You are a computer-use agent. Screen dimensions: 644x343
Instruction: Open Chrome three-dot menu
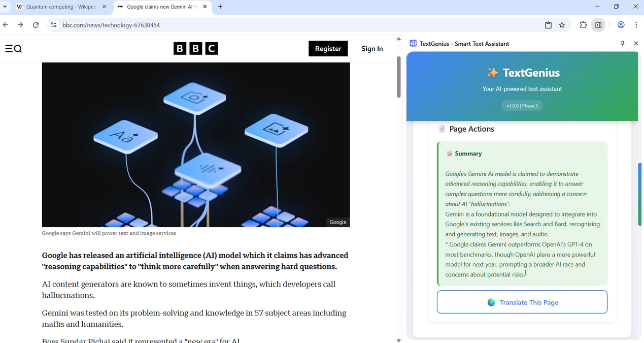(x=636, y=25)
